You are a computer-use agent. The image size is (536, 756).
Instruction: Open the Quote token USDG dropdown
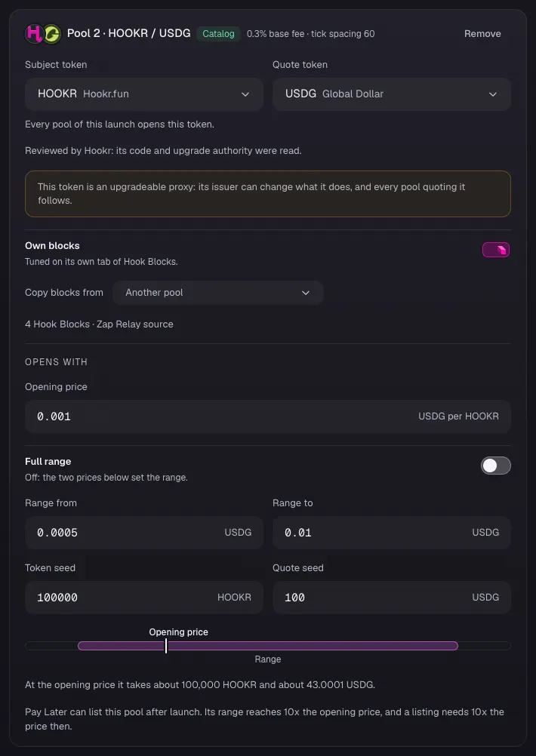[392, 94]
